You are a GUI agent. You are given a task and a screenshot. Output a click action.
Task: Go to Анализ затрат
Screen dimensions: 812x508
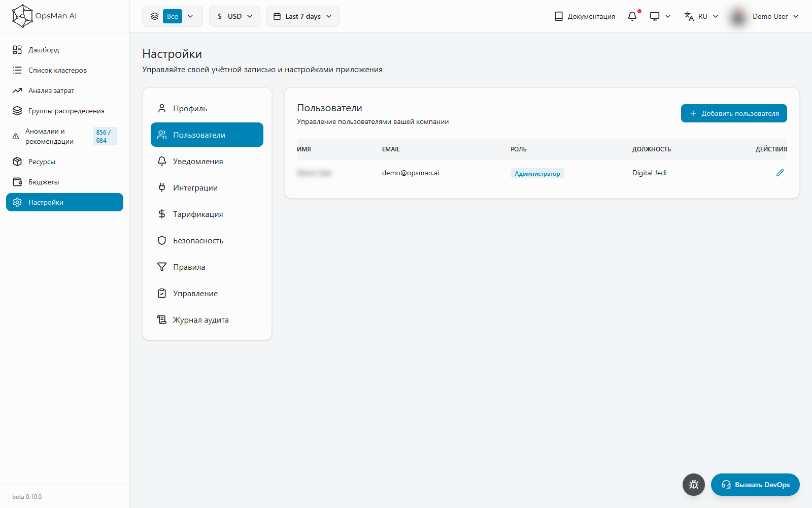64,90
